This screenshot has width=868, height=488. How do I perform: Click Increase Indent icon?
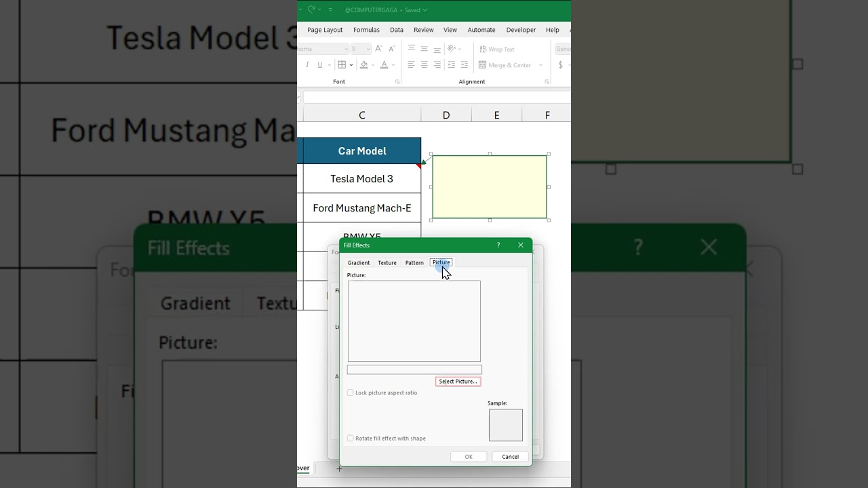(x=465, y=65)
